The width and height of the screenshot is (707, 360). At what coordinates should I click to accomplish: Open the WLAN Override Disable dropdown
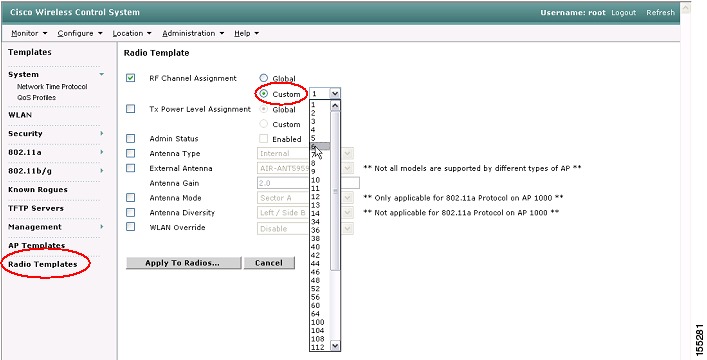(305, 229)
